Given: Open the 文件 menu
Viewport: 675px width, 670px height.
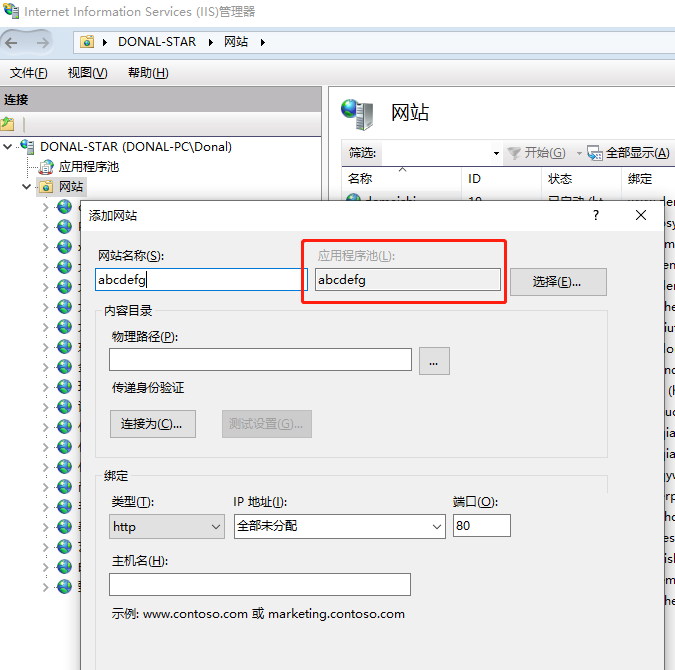Looking at the screenshot, I should (x=28, y=73).
